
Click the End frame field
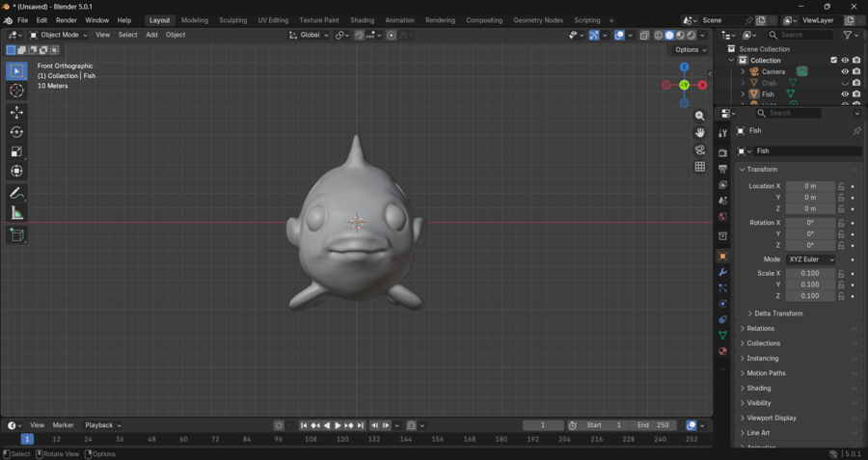coord(653,425)
